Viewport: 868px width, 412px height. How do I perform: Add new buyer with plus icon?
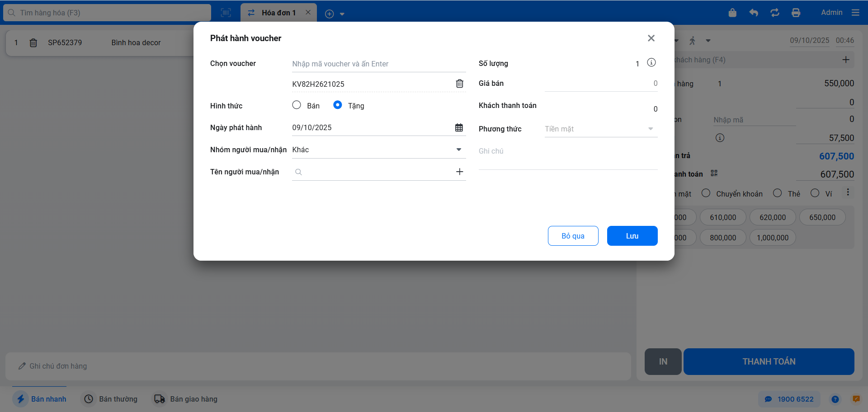[459, 172]
